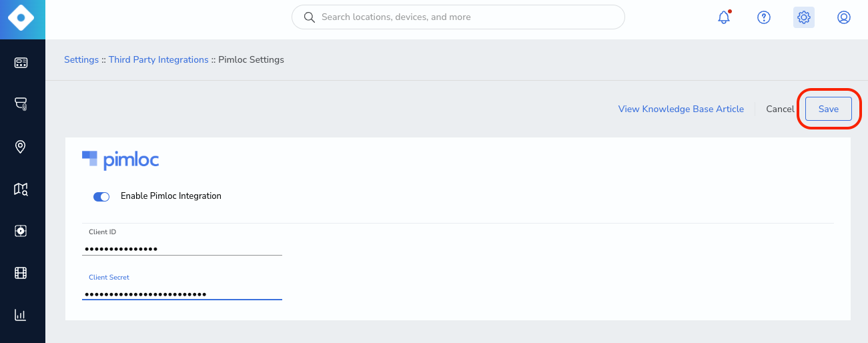
Task: Open View Knowledge Base Article link
Action: pos(681,109)
